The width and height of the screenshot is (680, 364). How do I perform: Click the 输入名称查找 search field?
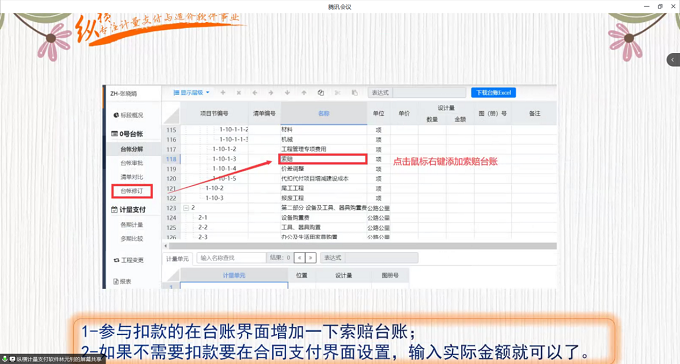point(231,258)
